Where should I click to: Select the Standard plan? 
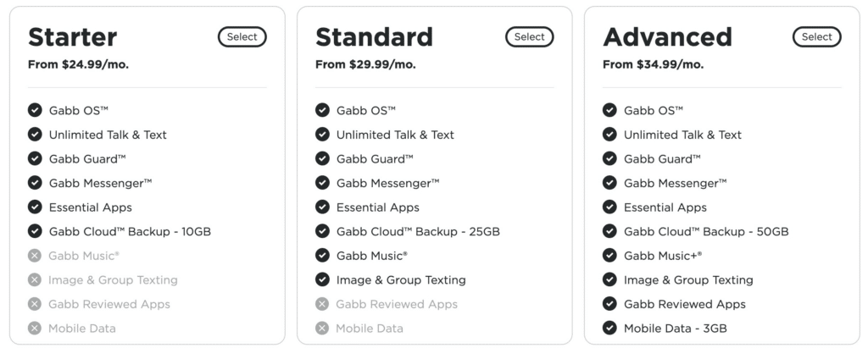coord(529,37)
